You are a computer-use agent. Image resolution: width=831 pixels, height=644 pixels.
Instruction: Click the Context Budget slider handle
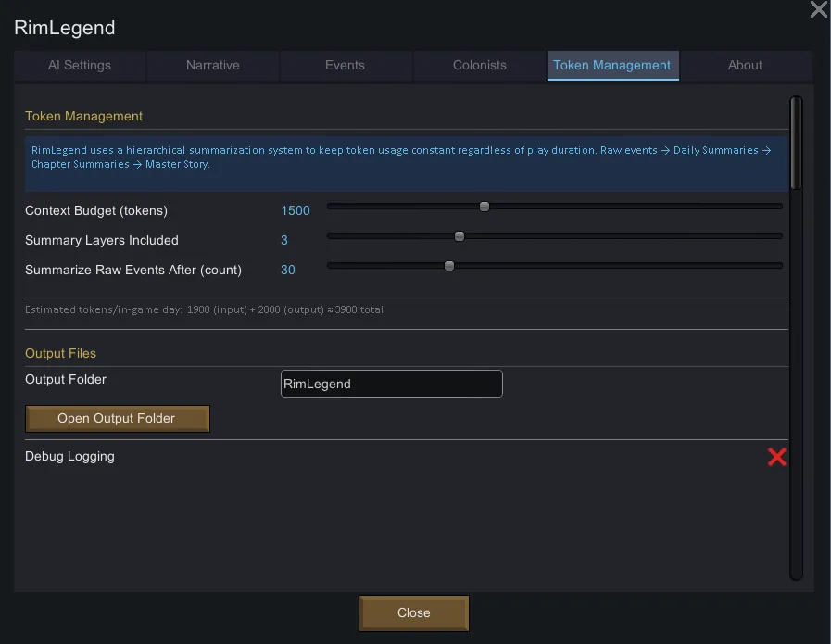click(485, 207)
